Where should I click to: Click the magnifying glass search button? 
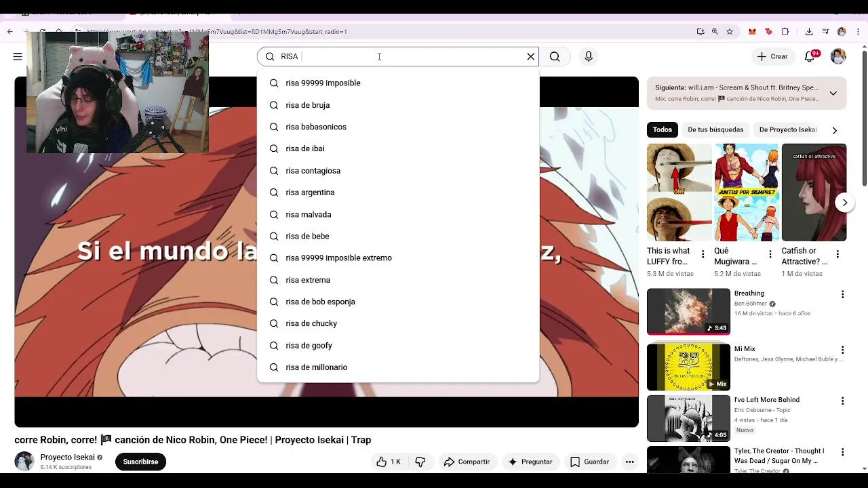[x=555, y=56]
